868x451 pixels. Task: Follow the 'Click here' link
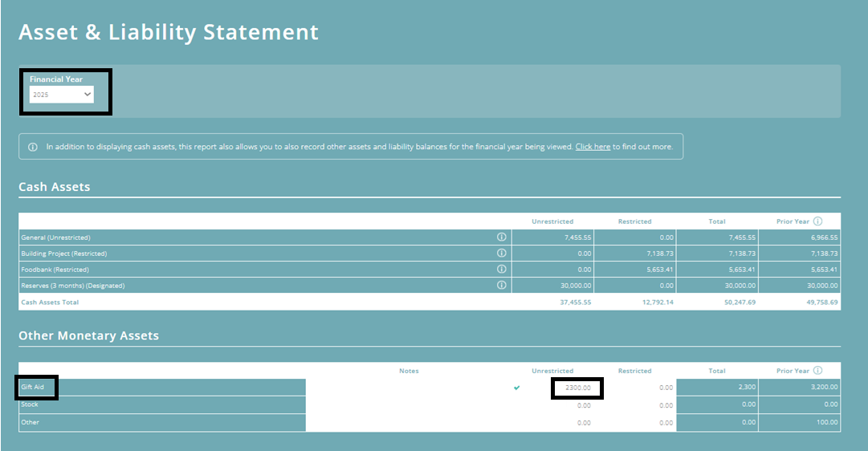coord(593,147)
